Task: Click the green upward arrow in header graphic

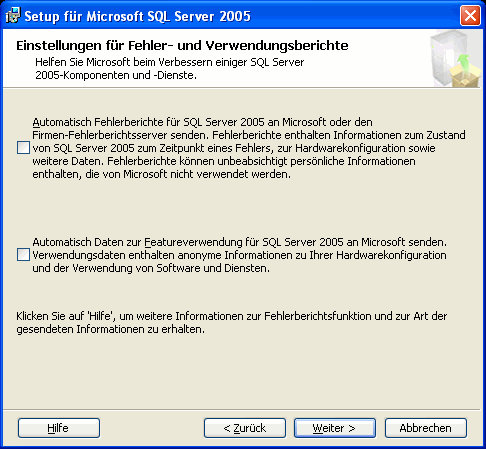Action: [463, 63]
